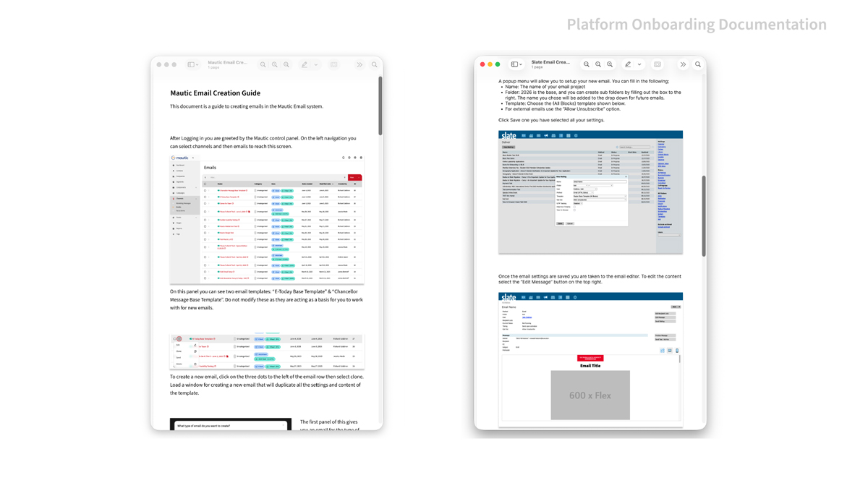Click the Mautic Emails list screenshot
Image resolution: width=868 pixels, height=488 pixels.
coord(267,218)
